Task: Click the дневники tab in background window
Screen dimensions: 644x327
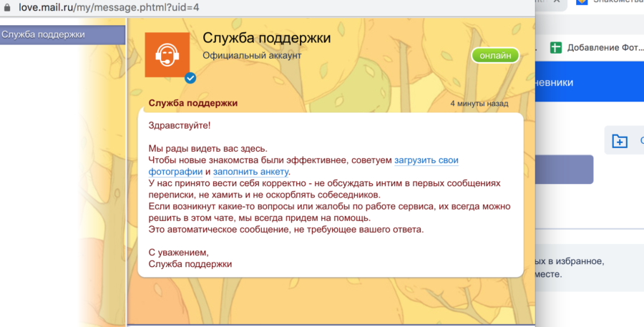Action: tap(555, 82)
